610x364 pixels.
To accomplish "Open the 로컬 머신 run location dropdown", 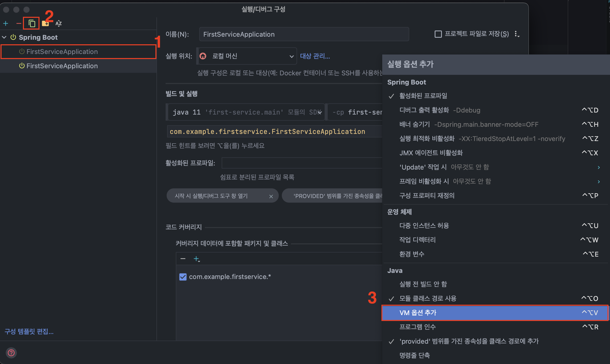I will (247, 56).
